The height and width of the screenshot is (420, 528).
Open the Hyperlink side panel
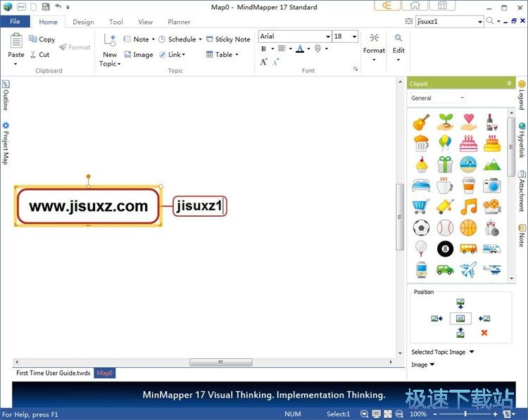[522, 140]
